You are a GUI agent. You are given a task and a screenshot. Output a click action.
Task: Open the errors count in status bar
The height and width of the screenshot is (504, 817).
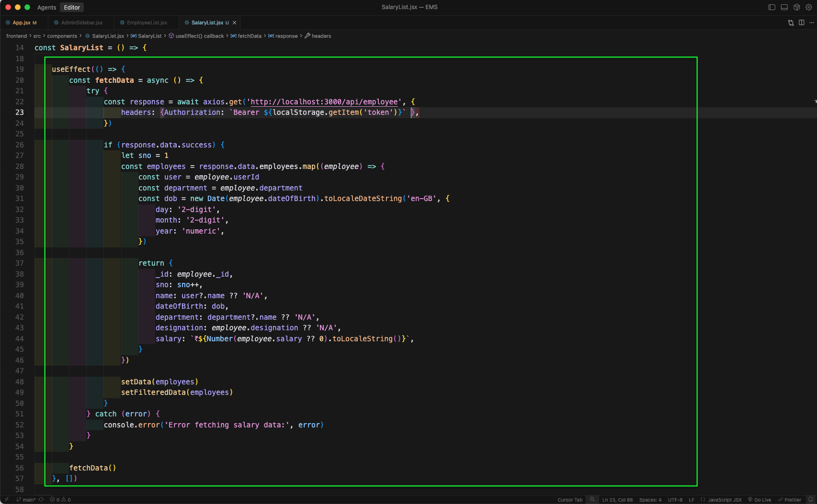[55, 500]
